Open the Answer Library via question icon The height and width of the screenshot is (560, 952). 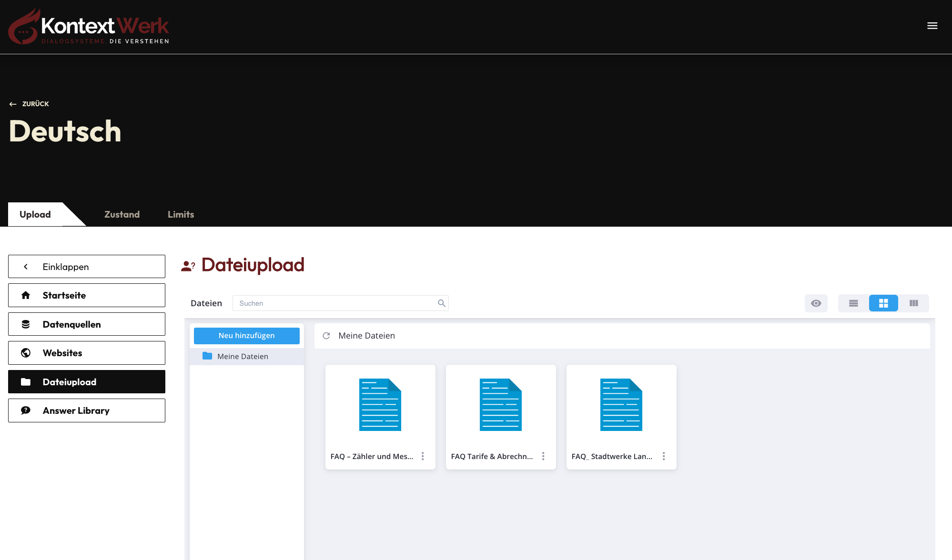(x=26, y=410)
